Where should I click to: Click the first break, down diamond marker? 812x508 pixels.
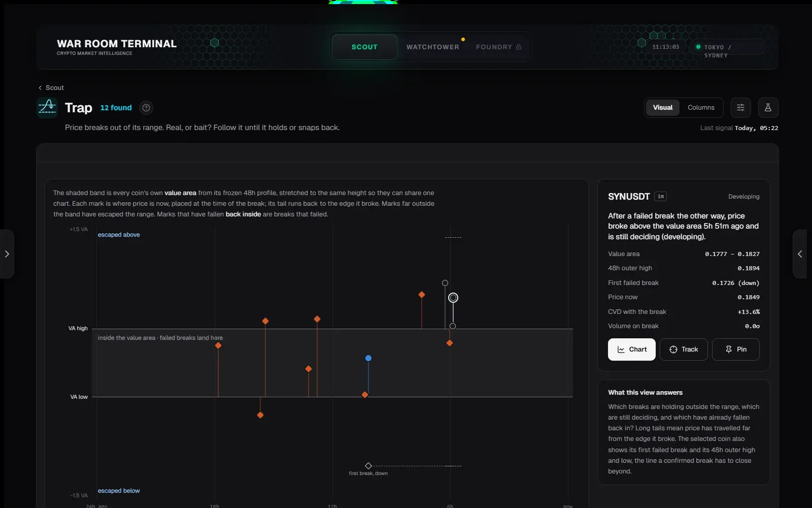tap(368, 466)
